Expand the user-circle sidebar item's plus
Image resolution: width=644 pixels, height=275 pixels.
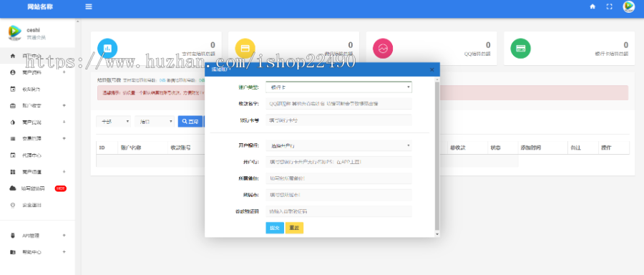click(x=64, y=72)
